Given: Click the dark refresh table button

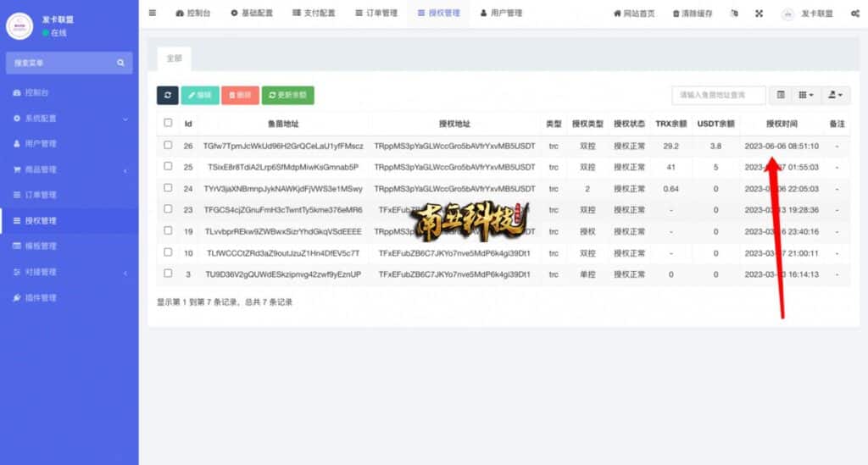Looking at the screenshot, I should tap(168, 95).
